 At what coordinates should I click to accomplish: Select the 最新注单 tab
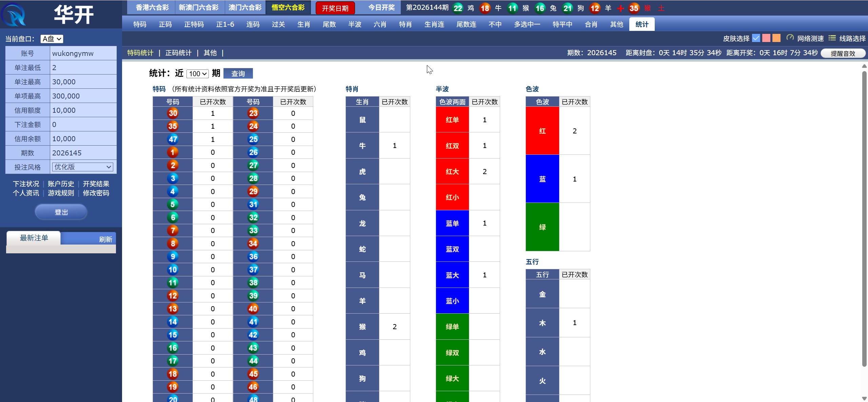pos(34,238)
